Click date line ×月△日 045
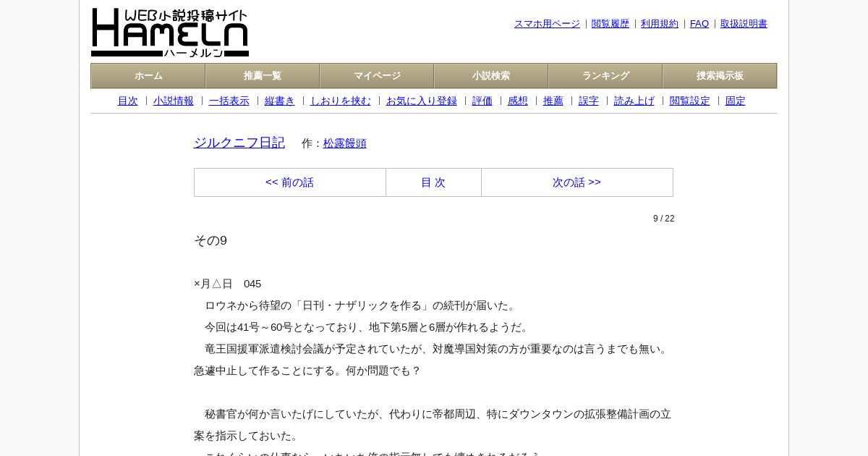 (228, 284)
